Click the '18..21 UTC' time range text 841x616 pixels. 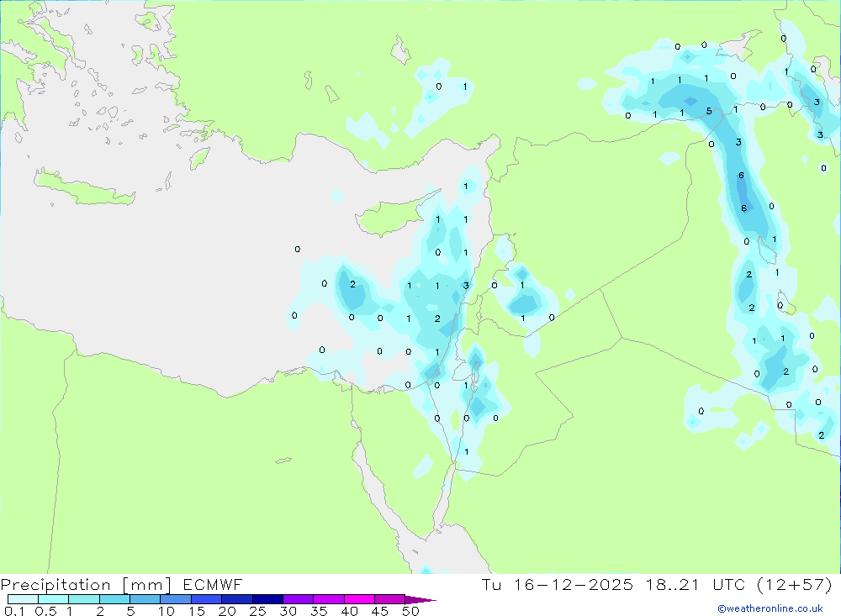point(696,584)
